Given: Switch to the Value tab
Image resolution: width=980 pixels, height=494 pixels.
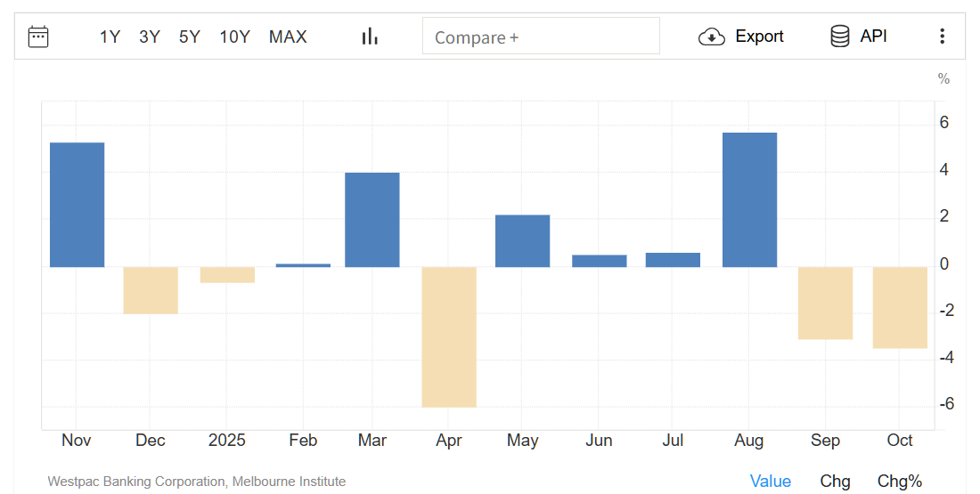Looking at the screenshot, I should (770, 481).
